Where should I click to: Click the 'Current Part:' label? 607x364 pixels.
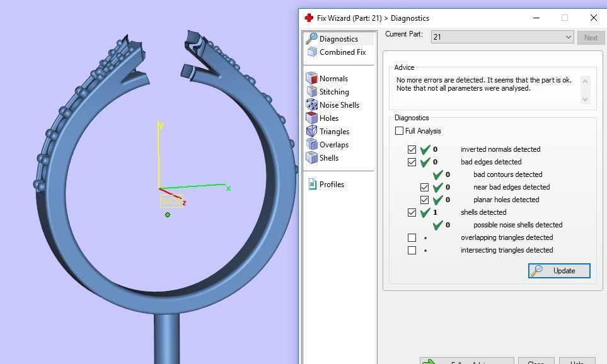(x=404, y=34)
